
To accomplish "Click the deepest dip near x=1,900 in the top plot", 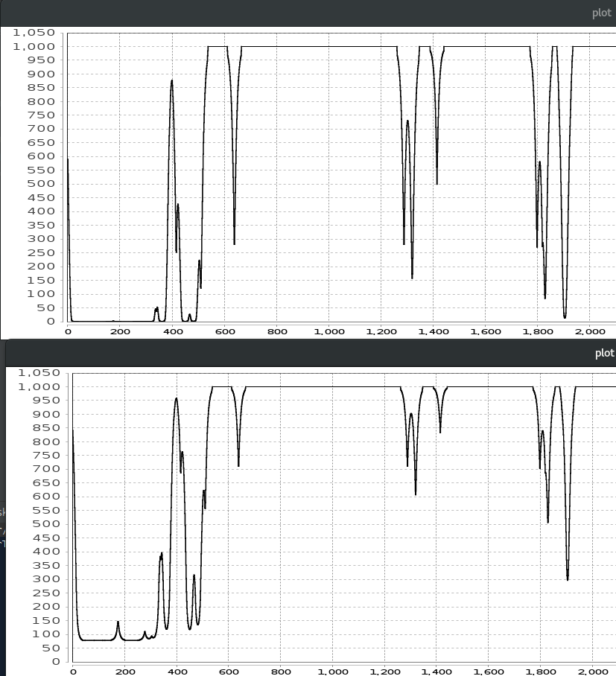I will (565, 316).
